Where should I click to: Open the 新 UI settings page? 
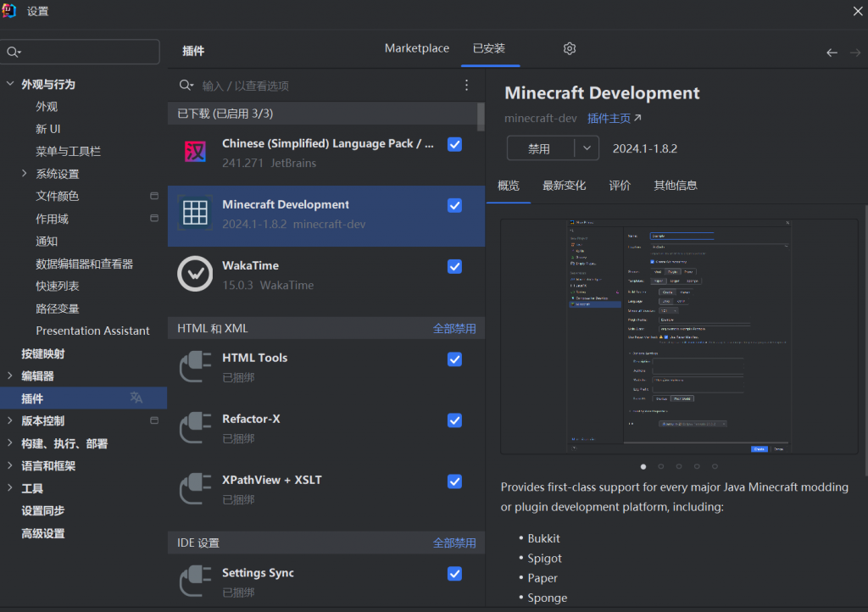point(48,129)
